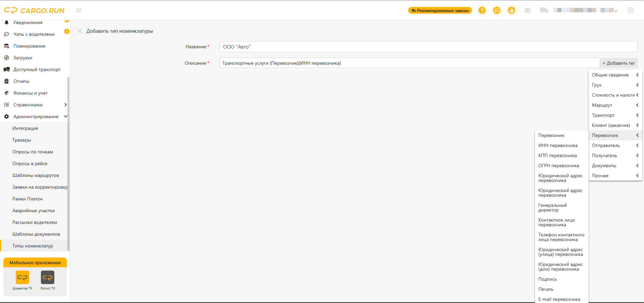This screenshot has height=303, width=644.
Task: Click the gray newspaper icon in the header
Action: 527,10
